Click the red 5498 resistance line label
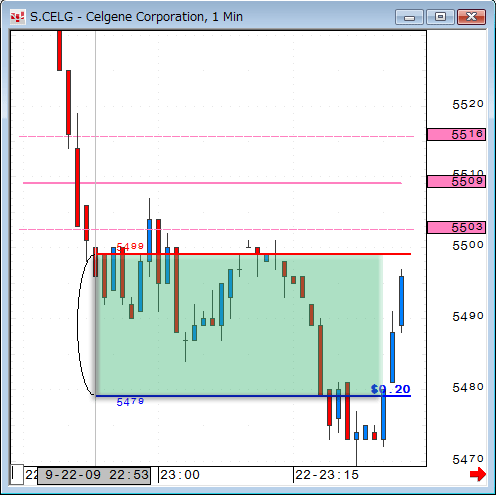Screen dimensions: 496x495 (130, 247)
